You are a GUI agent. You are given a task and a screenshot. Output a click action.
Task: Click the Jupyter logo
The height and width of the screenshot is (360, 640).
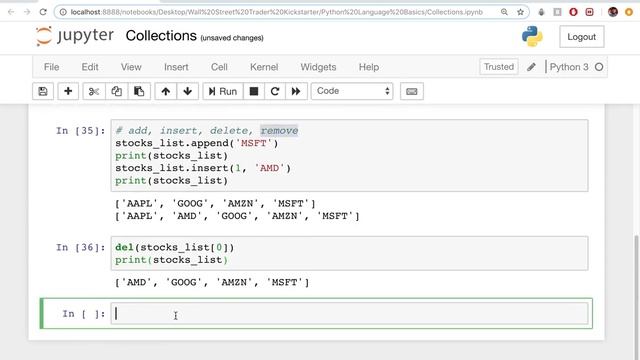pyautogui.click(x=75, y=36)
